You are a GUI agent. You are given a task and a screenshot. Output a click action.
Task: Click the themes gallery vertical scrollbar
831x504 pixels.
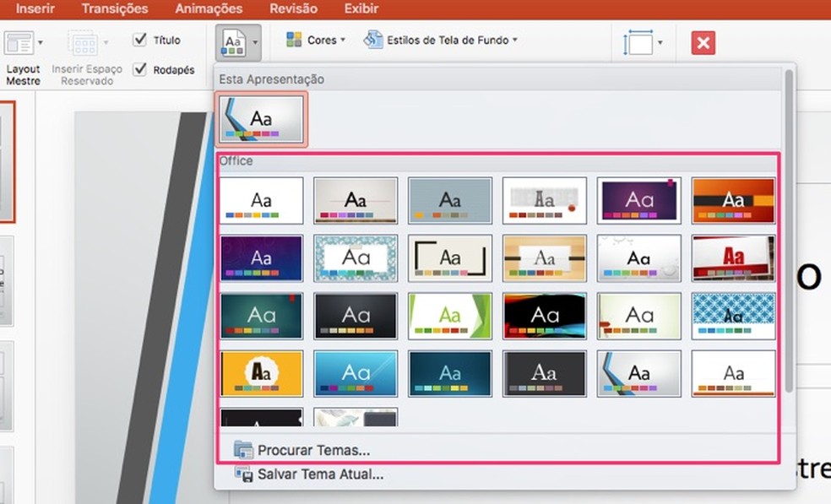(789, 230)
